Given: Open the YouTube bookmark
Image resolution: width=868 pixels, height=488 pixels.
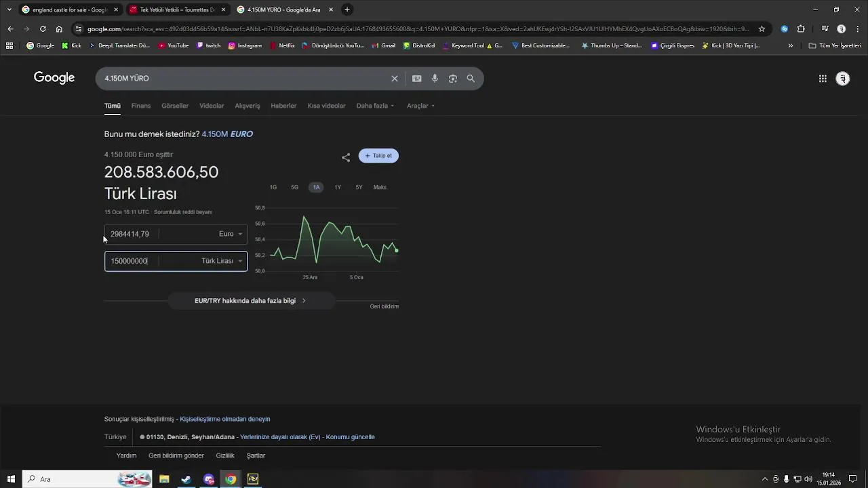Looking at the screenshot, I should click(173, 45).
